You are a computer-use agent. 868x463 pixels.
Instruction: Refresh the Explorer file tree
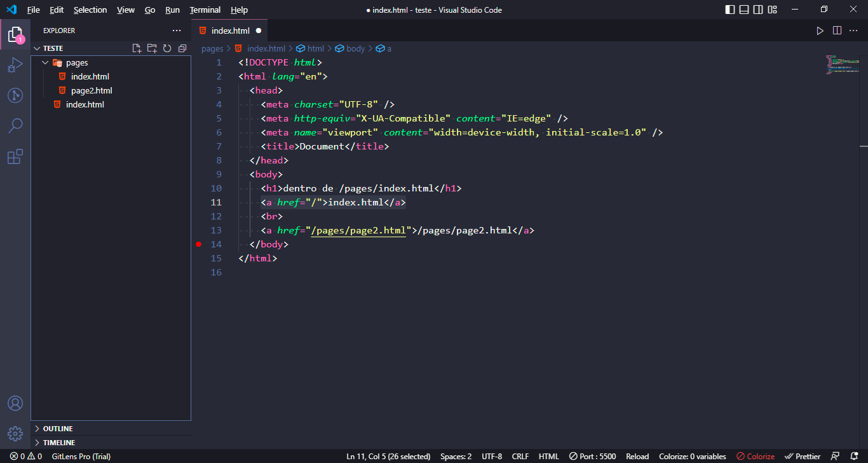click(x=167, y=48)
